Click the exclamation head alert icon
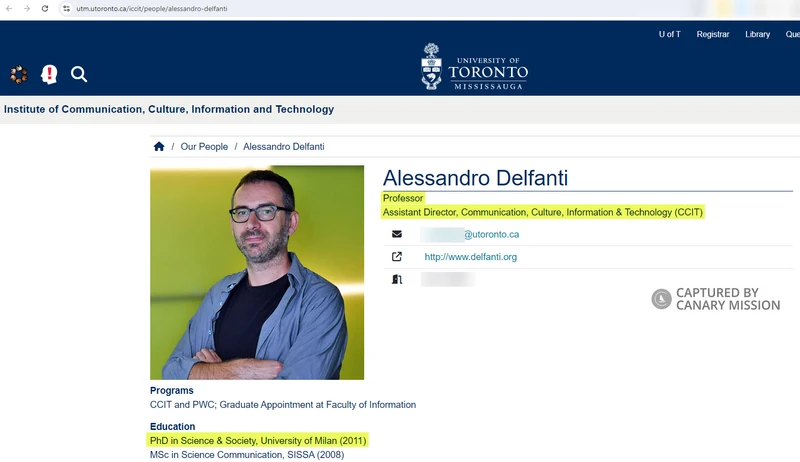 tap(49, 74)
